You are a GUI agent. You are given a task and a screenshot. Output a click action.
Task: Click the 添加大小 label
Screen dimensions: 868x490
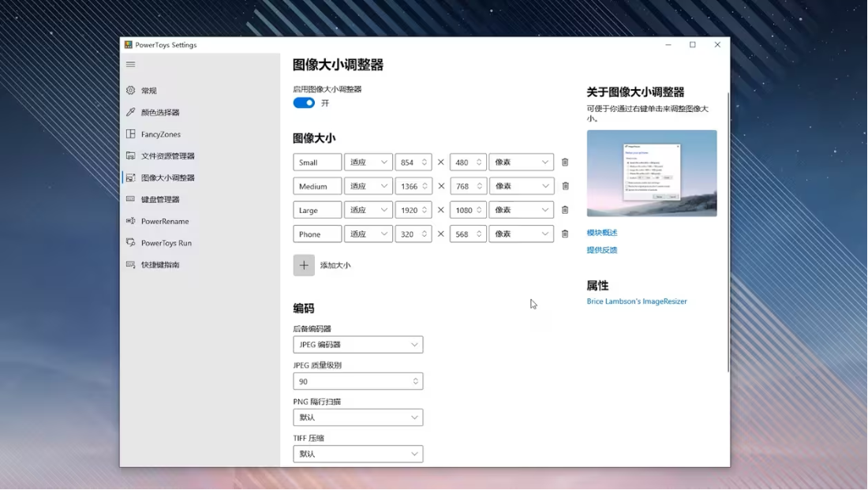[x=335, y=265]
